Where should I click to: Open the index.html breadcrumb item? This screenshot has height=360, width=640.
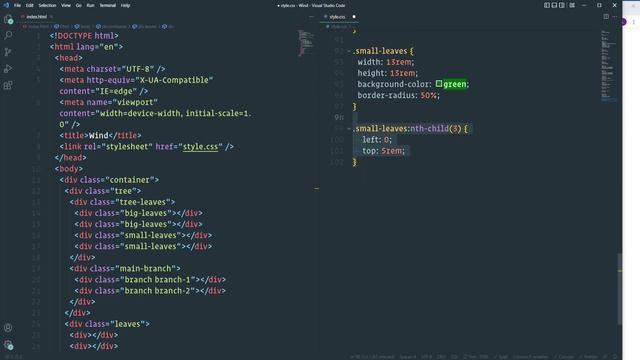pos(36,27)
